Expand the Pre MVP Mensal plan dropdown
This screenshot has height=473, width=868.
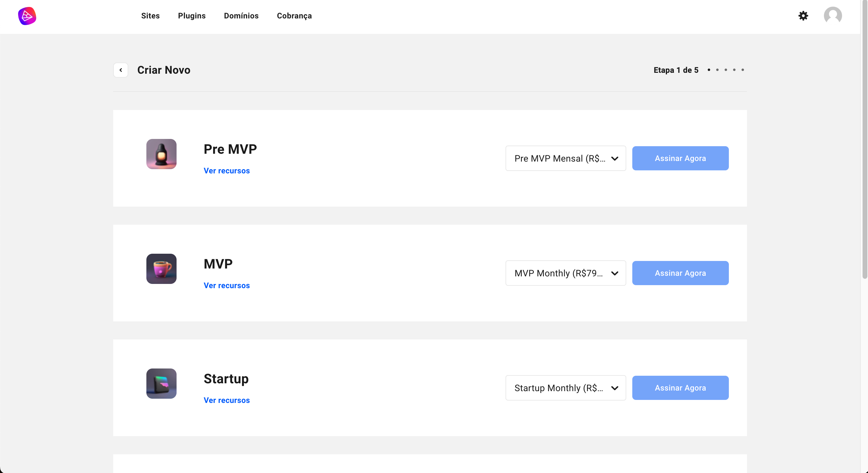565,159
